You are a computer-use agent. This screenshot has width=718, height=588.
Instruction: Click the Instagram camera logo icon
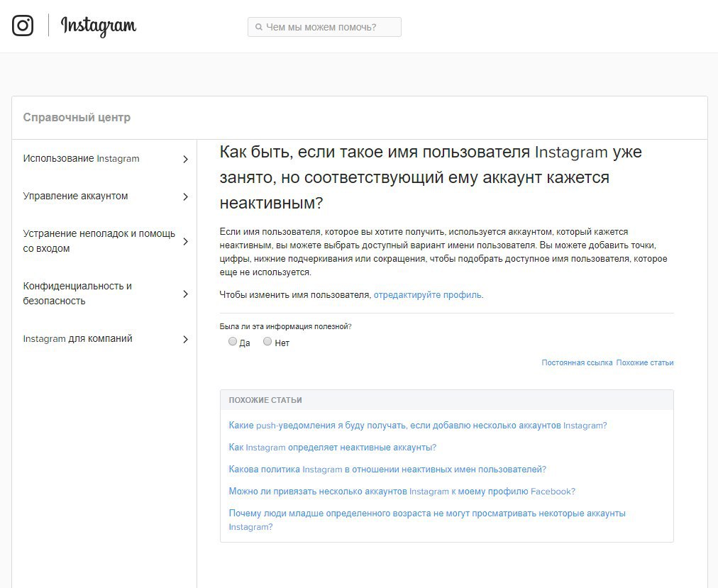pos(23,26)
